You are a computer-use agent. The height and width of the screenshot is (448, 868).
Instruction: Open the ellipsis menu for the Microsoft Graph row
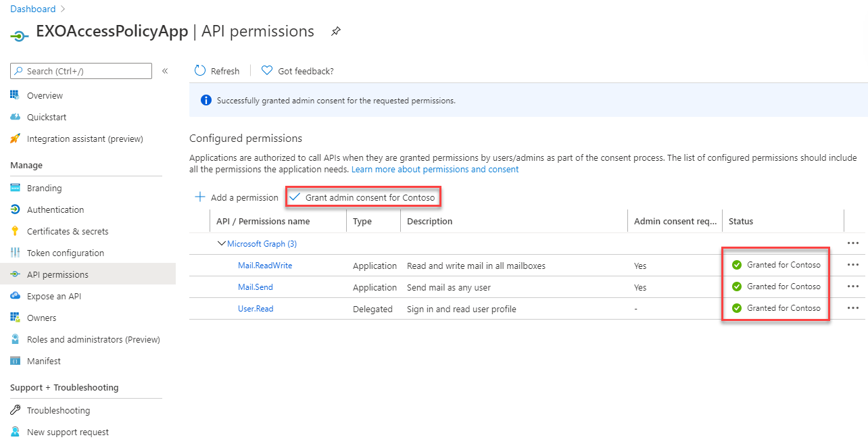(853, 243)
